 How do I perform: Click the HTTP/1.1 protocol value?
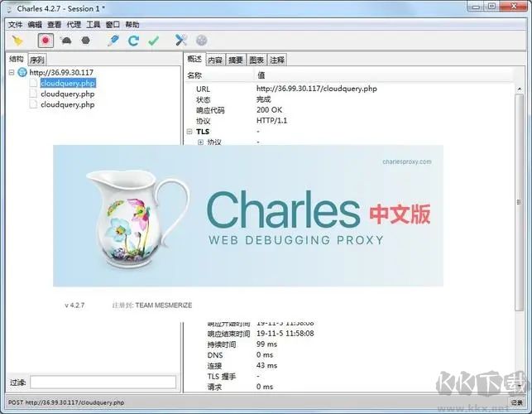pos(271,121)
